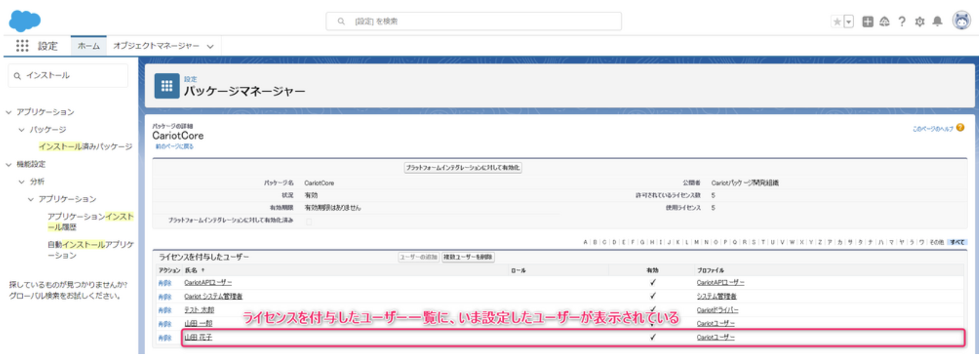Click the orange help icon for this page
The width and height of the screenshot is (980, 356).
(960, 127)
